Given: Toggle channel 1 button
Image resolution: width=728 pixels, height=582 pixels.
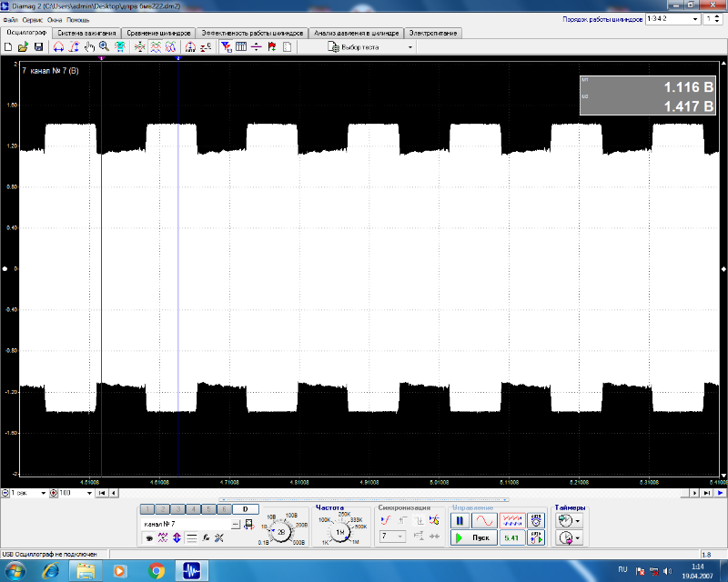Looking at the screenshot, I should (147, 509).
